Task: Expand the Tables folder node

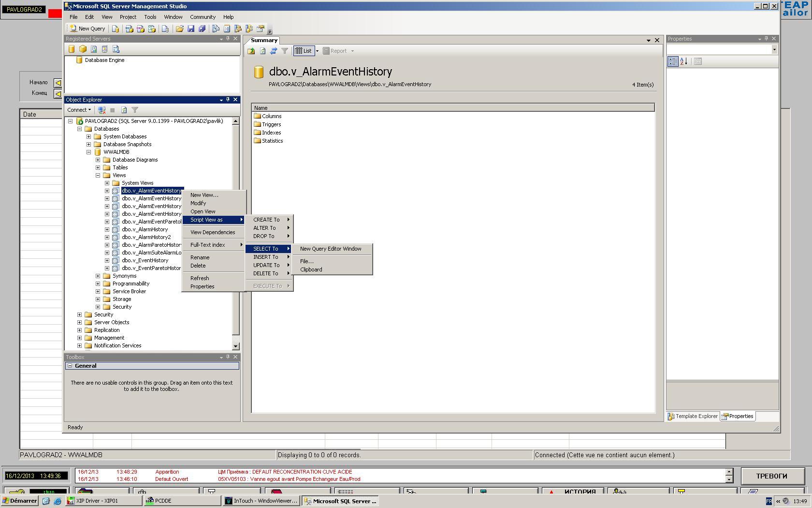Action: point(98,167)
